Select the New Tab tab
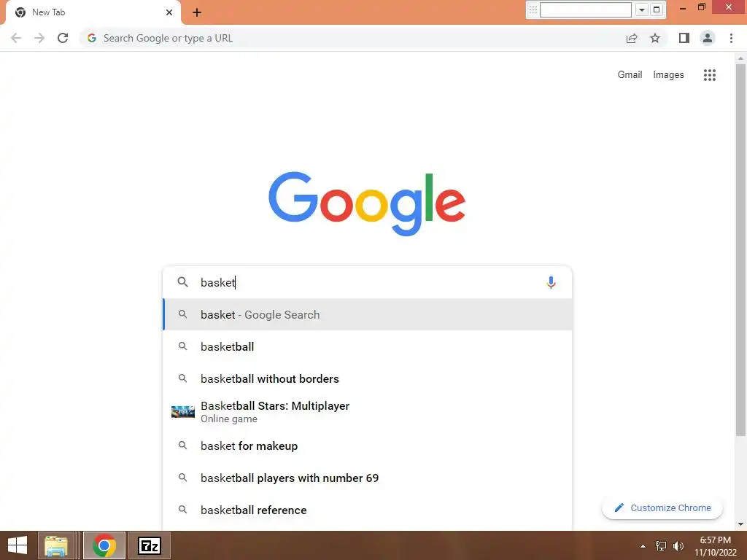Viewport: 747px width, 560px height. tap(93, 12)
